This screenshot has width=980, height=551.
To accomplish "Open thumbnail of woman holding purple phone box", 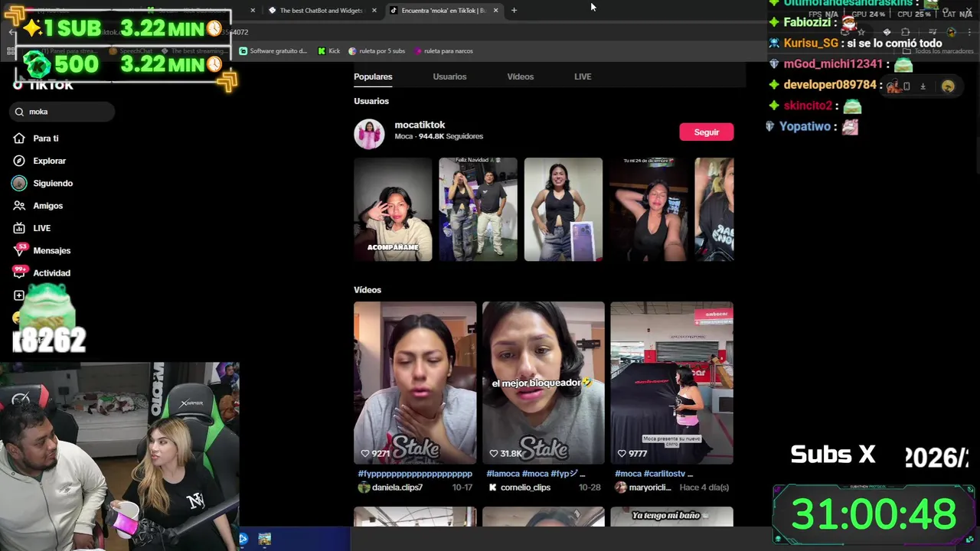I will 563,210.
